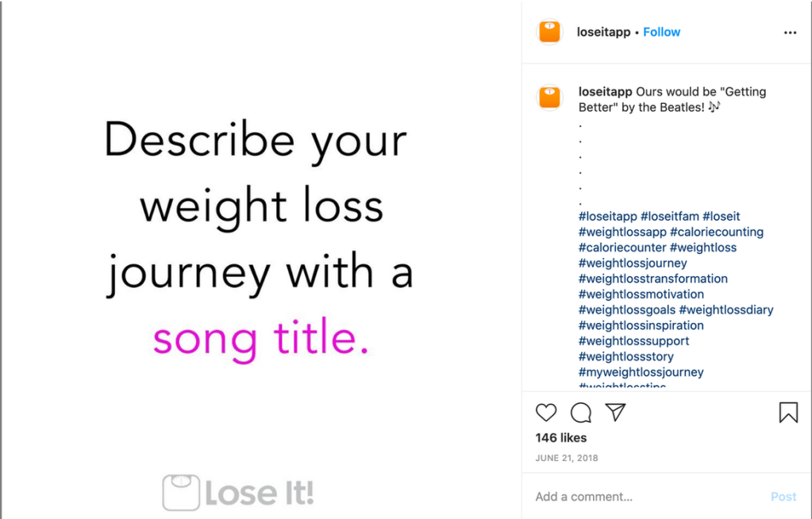
Task: Click the loseitapp avatar beside the caption
Action: click(550, 97)
